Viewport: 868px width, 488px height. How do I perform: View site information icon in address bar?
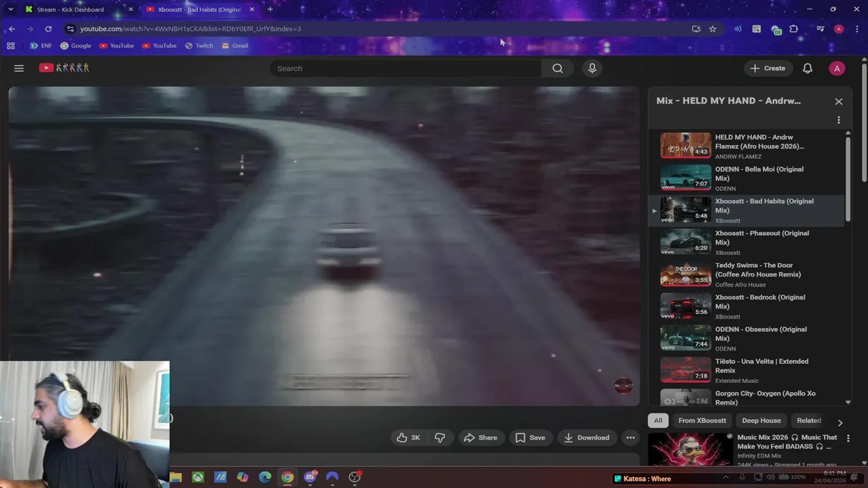pyautogui.click(x=70, y=29)
